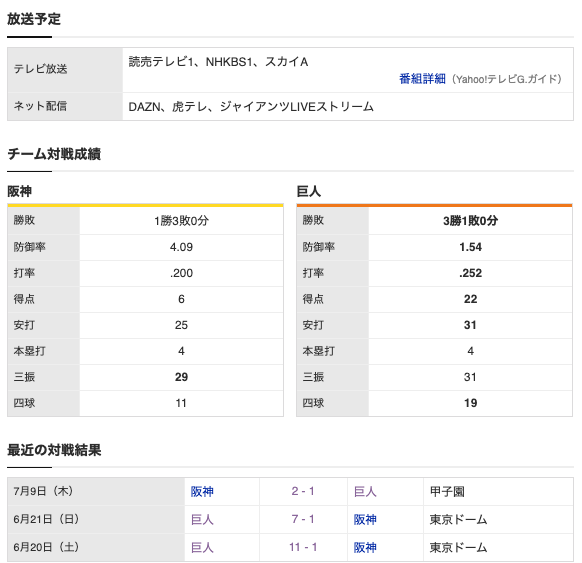Open the 2 - 1 score link

coord(303,491)
